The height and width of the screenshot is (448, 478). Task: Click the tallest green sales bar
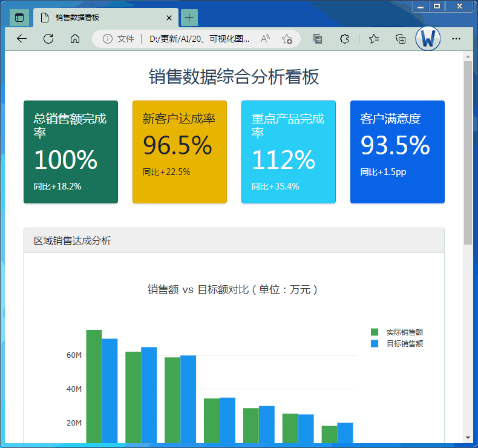pyautogui.click(x=94, y=386)
